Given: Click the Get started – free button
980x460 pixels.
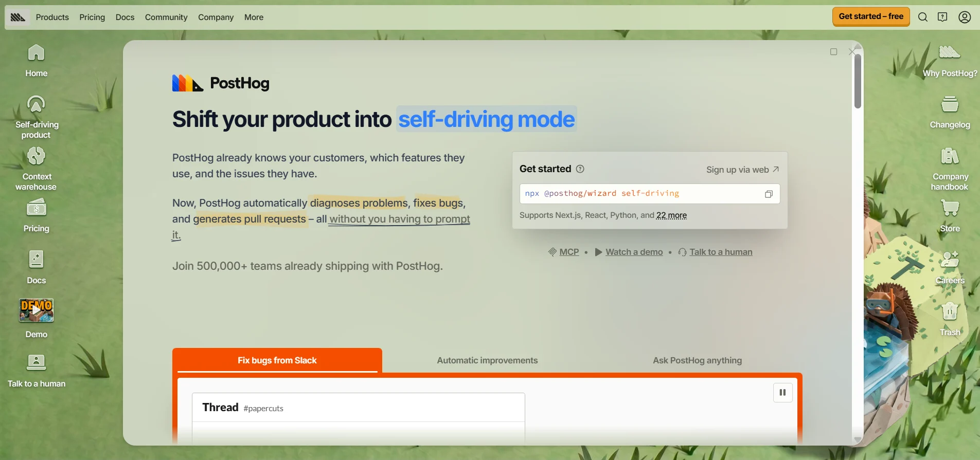Looking at the screenshot, I should (x=871, y=16).
